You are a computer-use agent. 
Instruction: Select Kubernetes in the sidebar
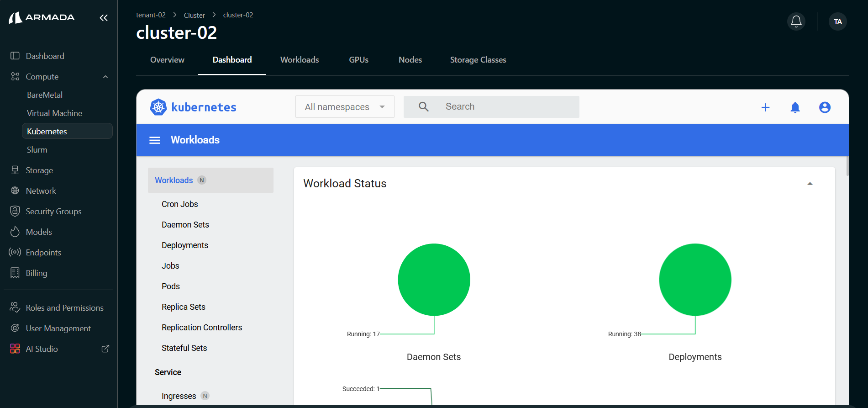coord(67,131)
